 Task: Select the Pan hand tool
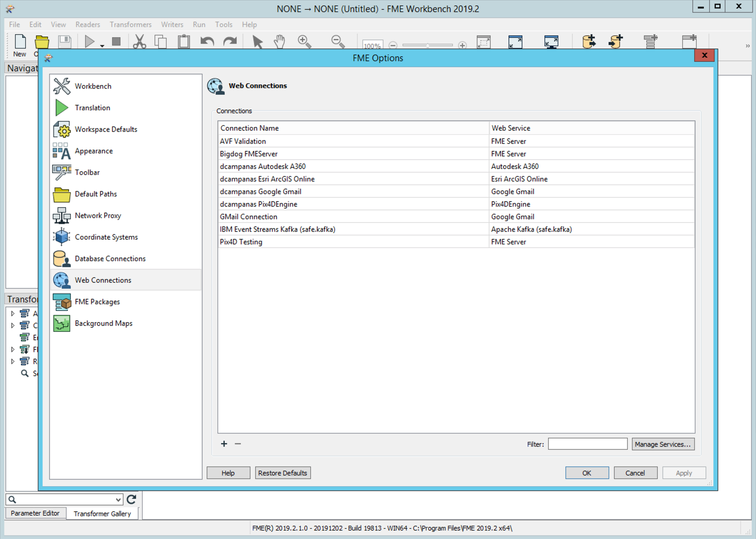tap(279, 42)
